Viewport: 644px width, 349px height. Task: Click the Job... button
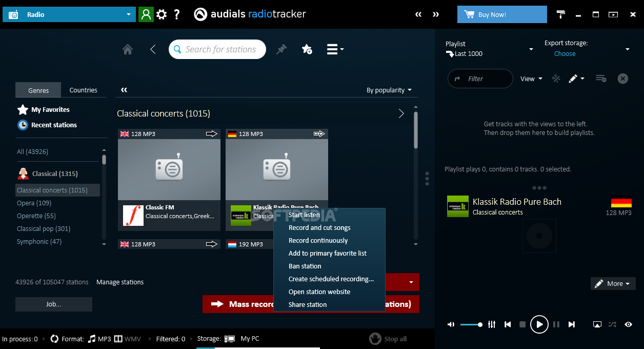click(54, 304)
